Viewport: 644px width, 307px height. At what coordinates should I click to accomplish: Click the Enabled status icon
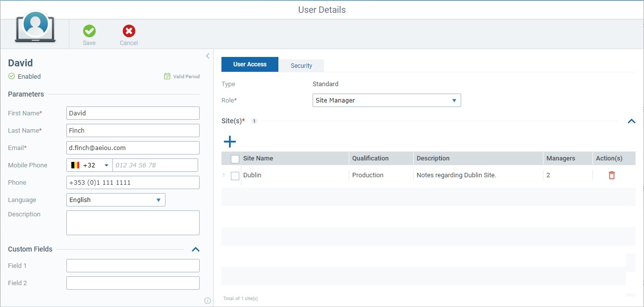coord(11,76)
